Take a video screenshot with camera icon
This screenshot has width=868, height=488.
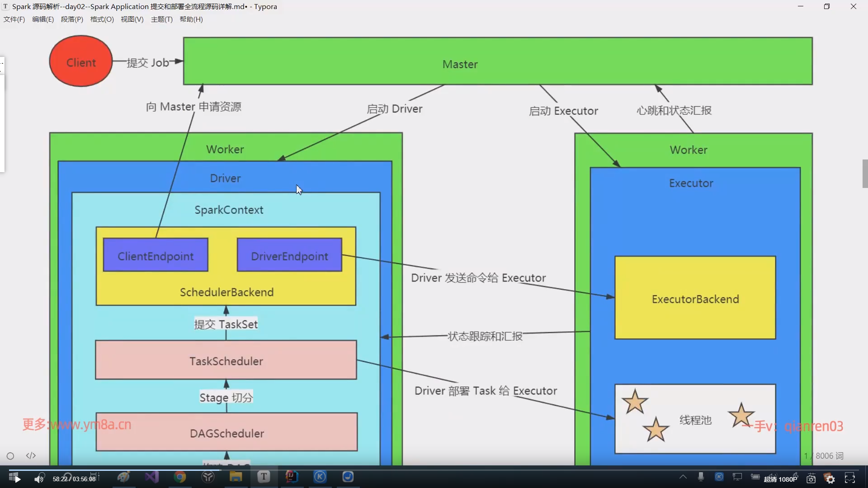click(x=811, y=479)
